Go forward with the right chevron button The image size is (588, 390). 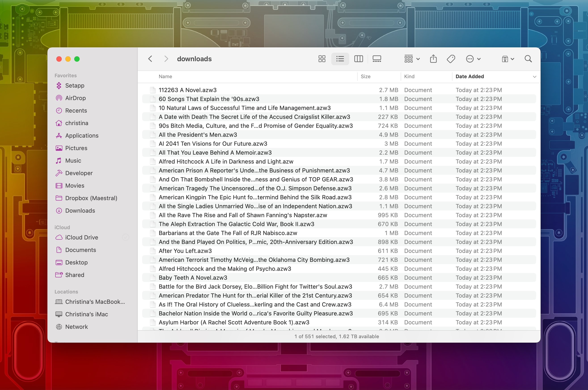tap(166, 59)
